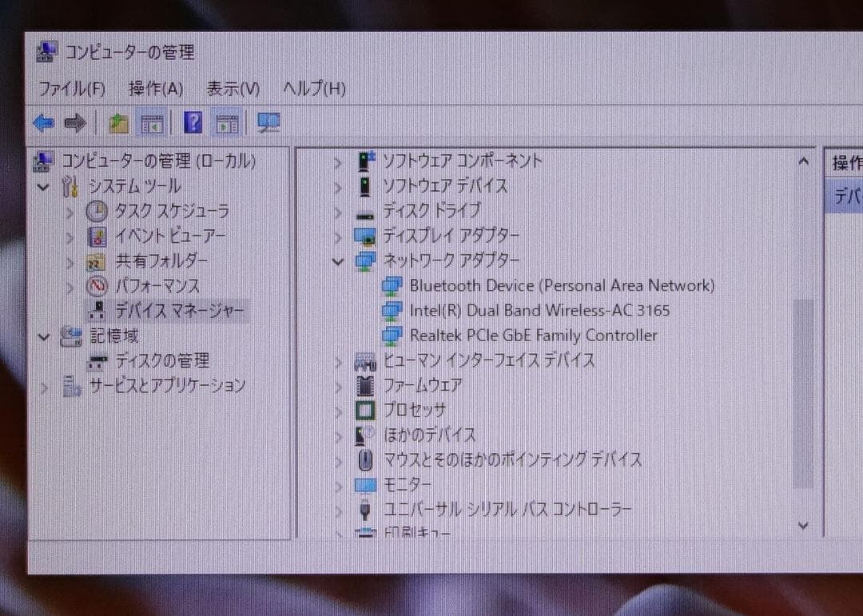Expand the ユニバーサル シリアル バス コントローラー category
863x616 pixels.
(x=337, y=509)
